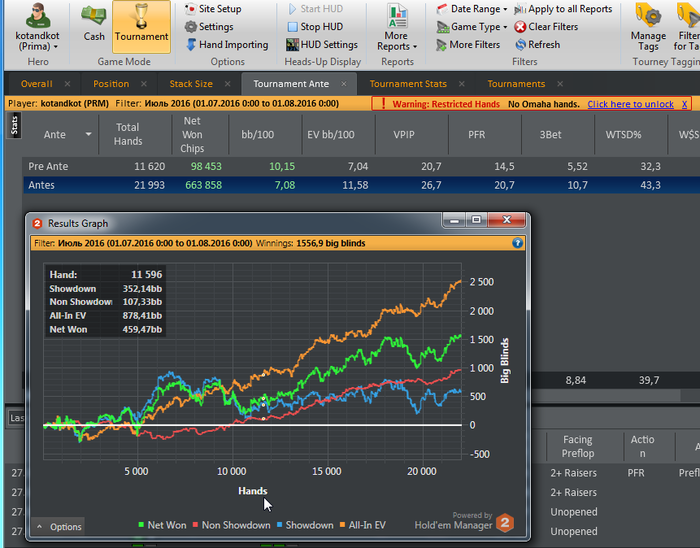The width and height of the screenshot is (700, 548).
Task: Open the Stack Size tab
Action: (x=191, y=84)
